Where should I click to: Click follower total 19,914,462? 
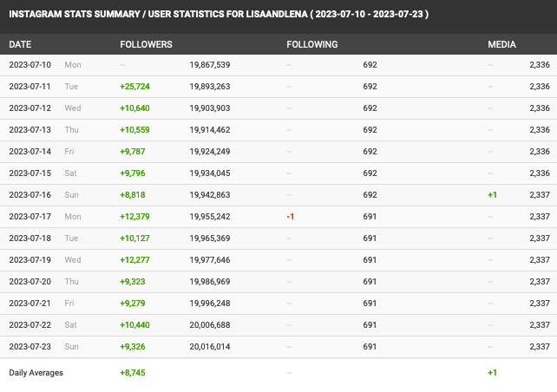click(210, 130)
